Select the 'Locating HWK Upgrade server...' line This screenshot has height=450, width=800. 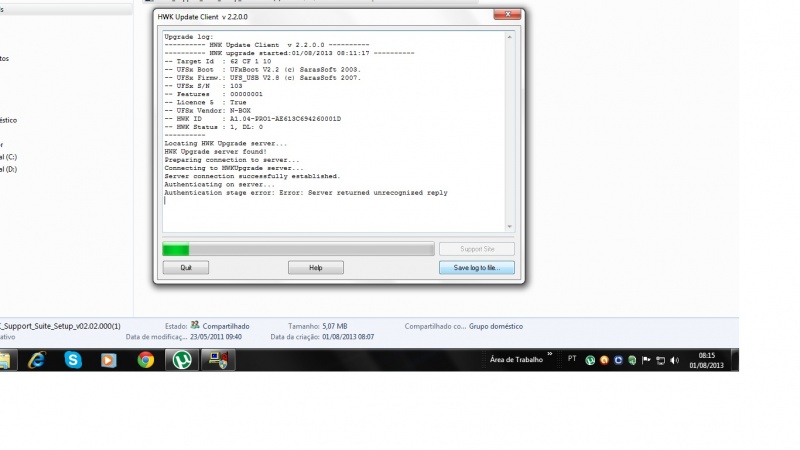tap(226, 143)
